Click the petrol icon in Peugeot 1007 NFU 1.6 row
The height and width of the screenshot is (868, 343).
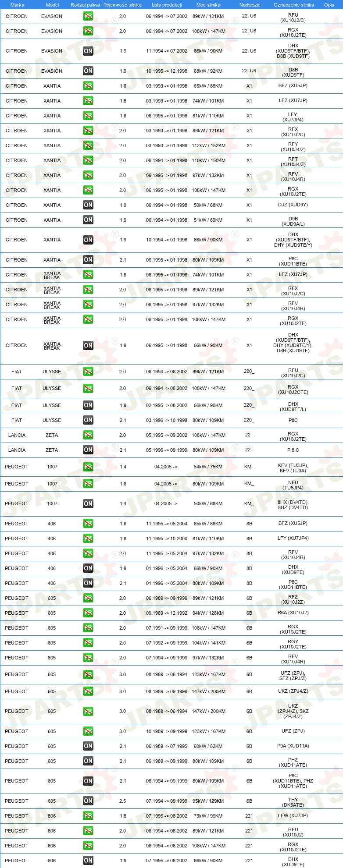(88, 484)
